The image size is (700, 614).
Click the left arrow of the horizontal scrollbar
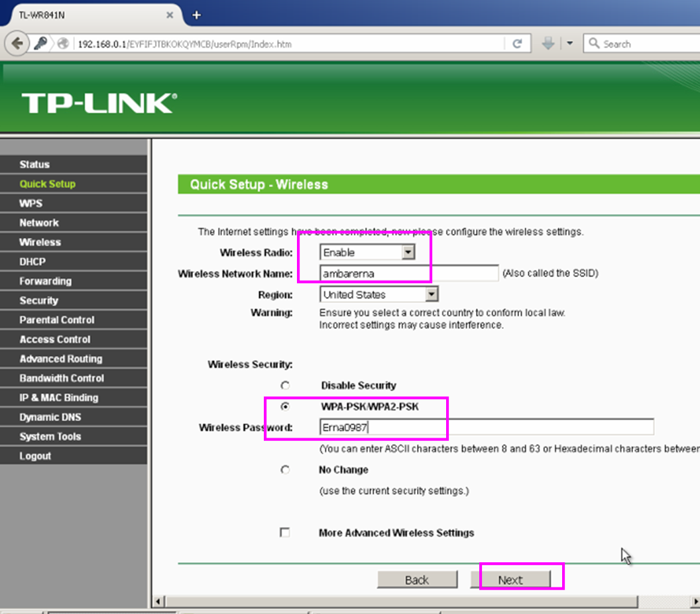(x=157, y=601)
